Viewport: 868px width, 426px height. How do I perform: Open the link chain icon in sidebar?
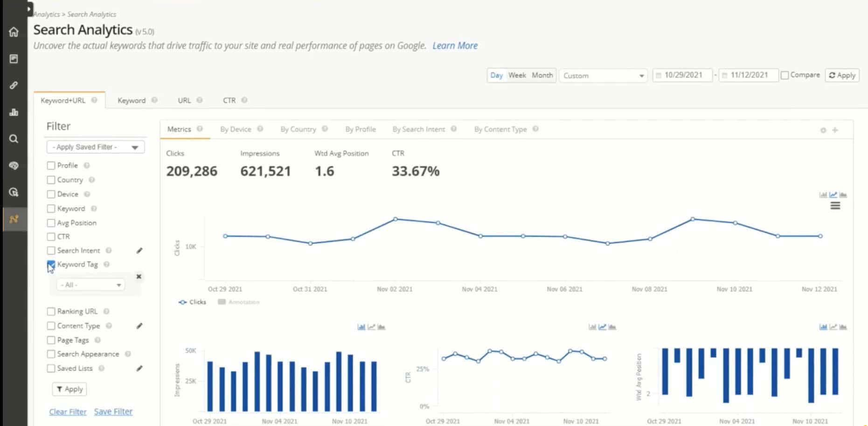pyautogui.click(x=14, y=85)
